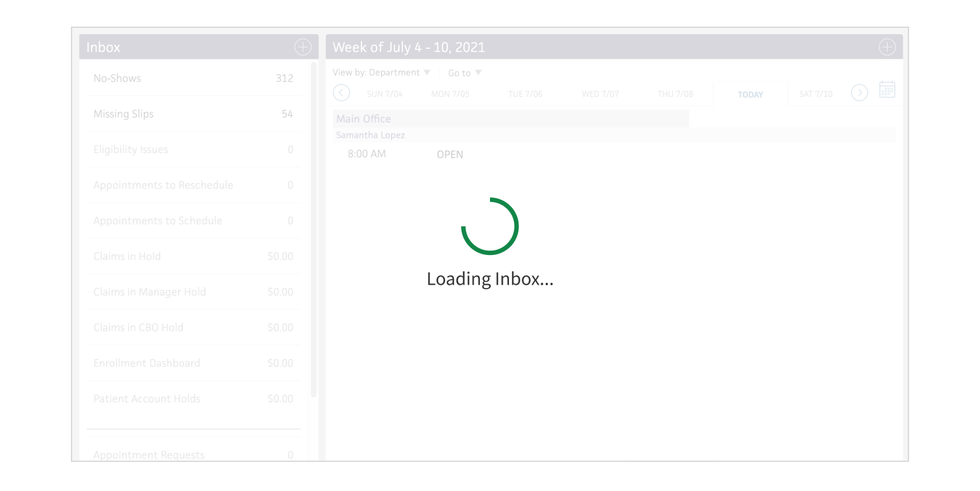Open Patient Account Holds item
This screenshot has width=980, height=491.
[194, 399]
